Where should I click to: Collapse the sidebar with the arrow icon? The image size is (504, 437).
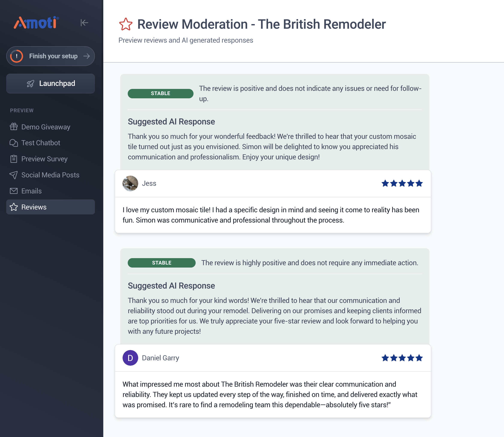pos(84,23)
